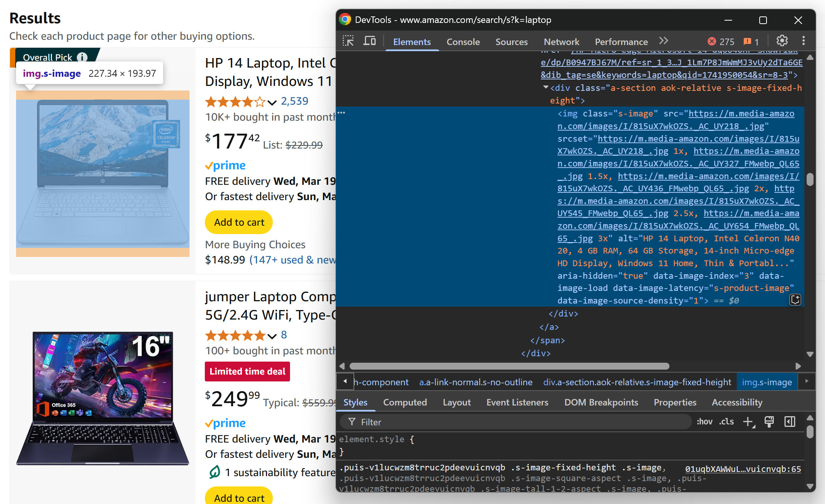Toggle the device toolbar icon

point(370,41)
